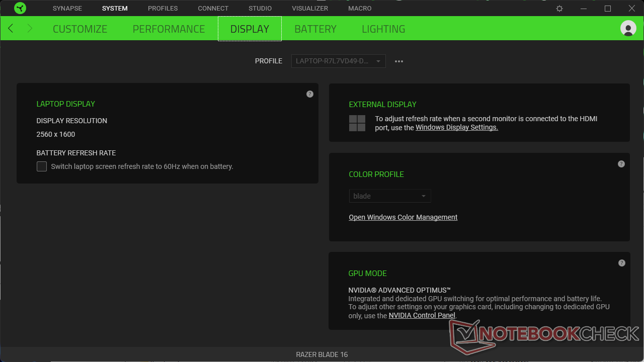This screenshot has width=644, height=362.
Task: Switch to the Performance tab
Action: [x=169, y=29]
